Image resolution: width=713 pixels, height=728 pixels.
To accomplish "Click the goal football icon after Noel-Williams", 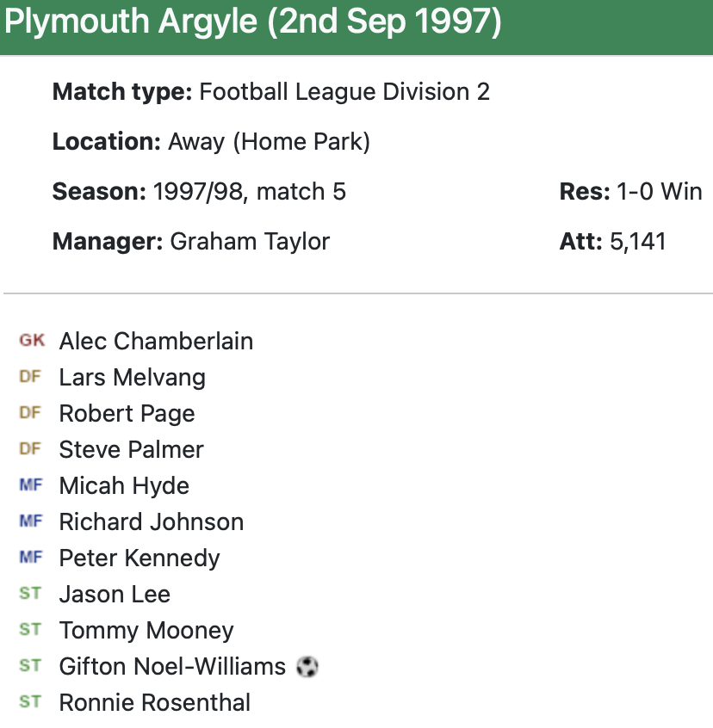I will [x=307, y=666].
